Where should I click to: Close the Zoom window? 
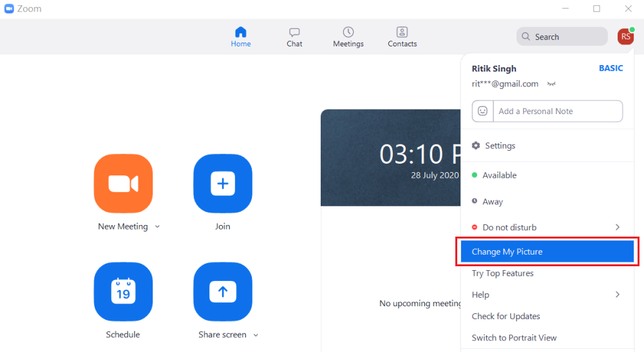pyautogui.click(x=629, y=8)
